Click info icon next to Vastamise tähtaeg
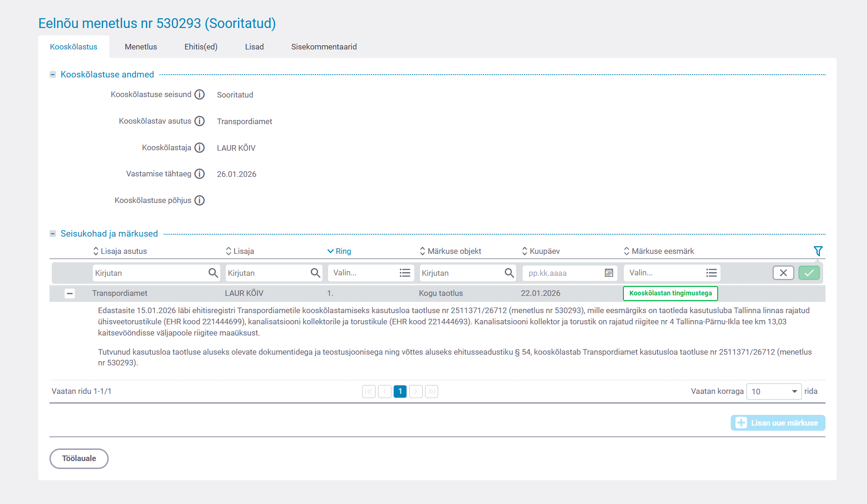Image resolution: width=867 pixels, height=504 pixels. coord(199,174)
